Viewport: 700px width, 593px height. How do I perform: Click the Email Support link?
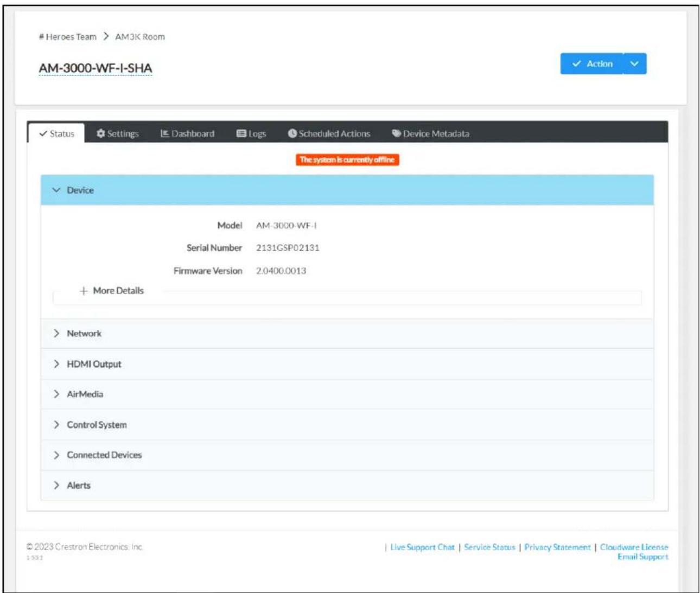click(642, 557)
